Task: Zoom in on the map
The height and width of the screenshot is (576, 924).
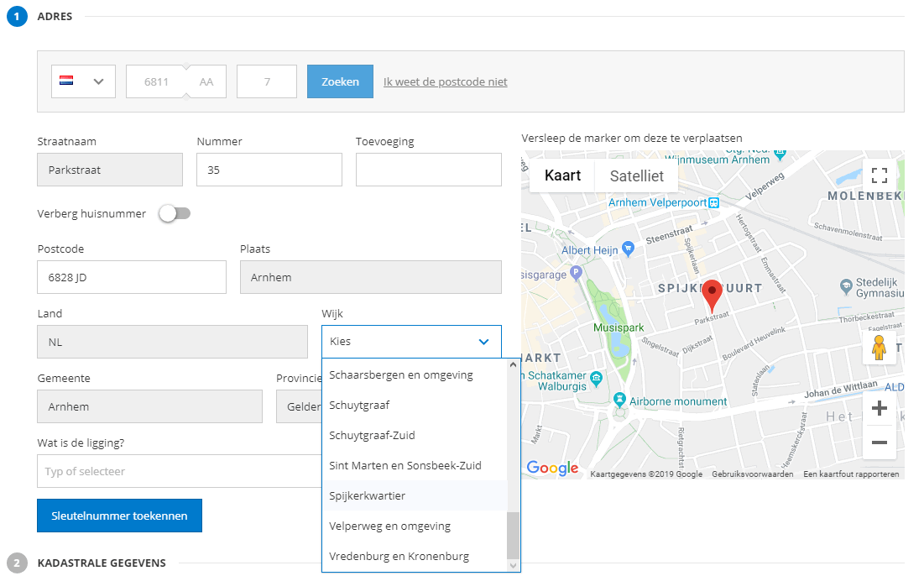Action: (x=880, y=408)
